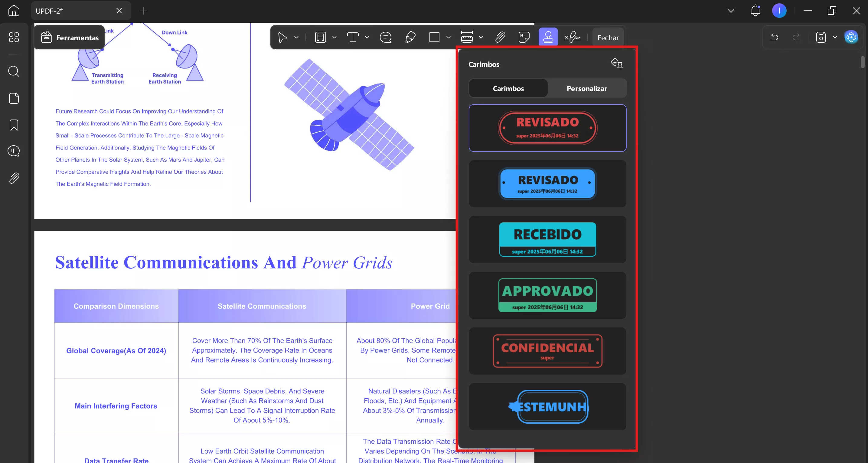Select the Carimbos tab

(x=508, y=88)
